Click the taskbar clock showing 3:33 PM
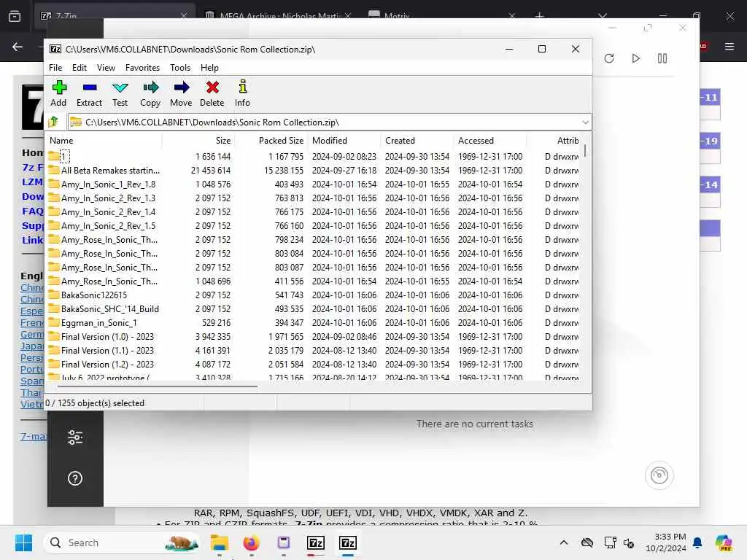 pos(665,542)
